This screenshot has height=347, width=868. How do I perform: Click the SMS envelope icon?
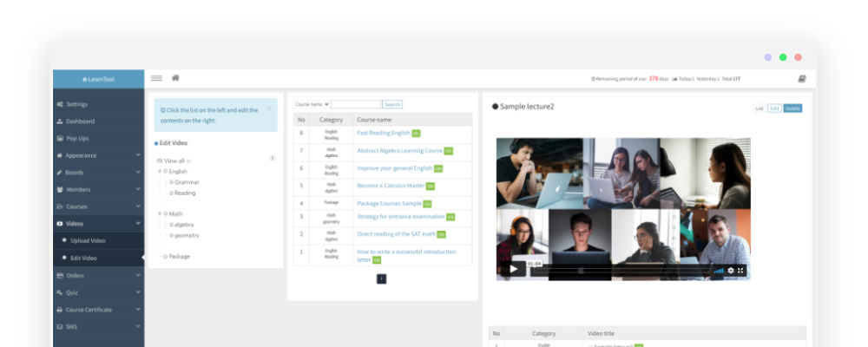coord(60,326)
